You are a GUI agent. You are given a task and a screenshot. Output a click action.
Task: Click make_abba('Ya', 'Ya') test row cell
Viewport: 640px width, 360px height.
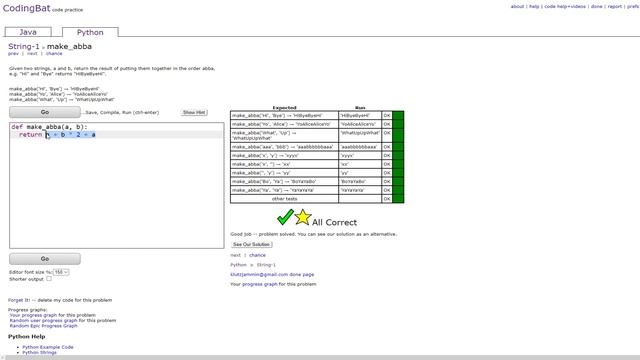pos(284,190)
